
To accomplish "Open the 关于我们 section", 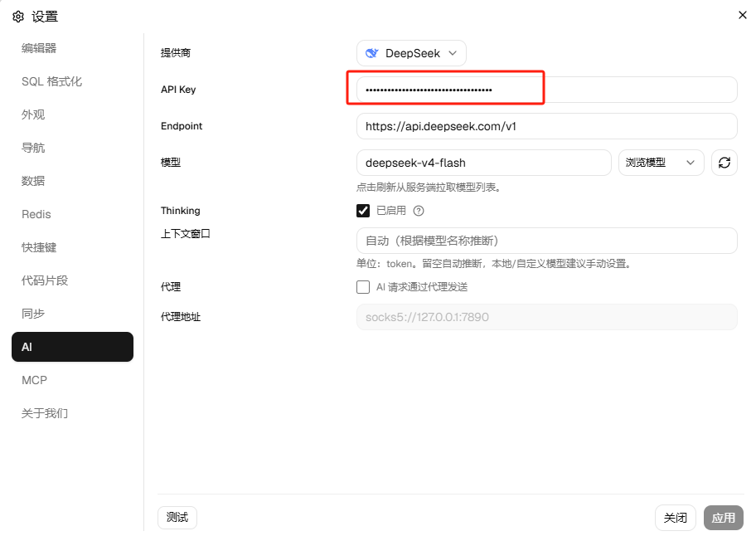I will (72, 413).
